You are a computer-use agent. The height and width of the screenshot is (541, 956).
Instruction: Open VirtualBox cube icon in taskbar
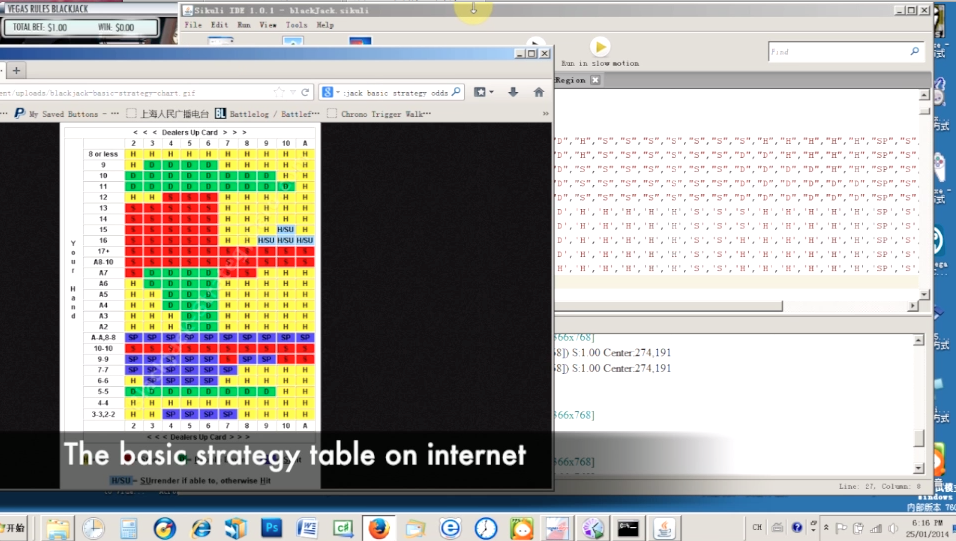(x=236, y=528)
